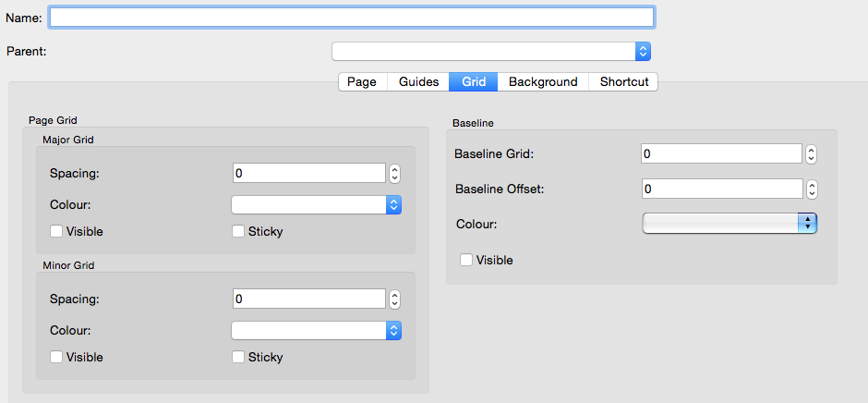This screenshot has height=403, width=868.
Task: Open the Shortcut tab
Action: pos(624,81)
